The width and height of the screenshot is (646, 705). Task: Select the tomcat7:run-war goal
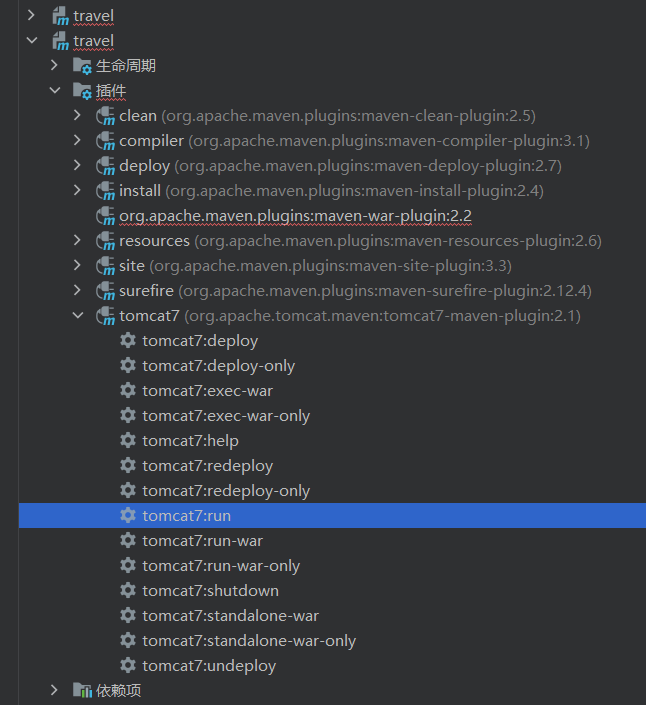[202, 541]
